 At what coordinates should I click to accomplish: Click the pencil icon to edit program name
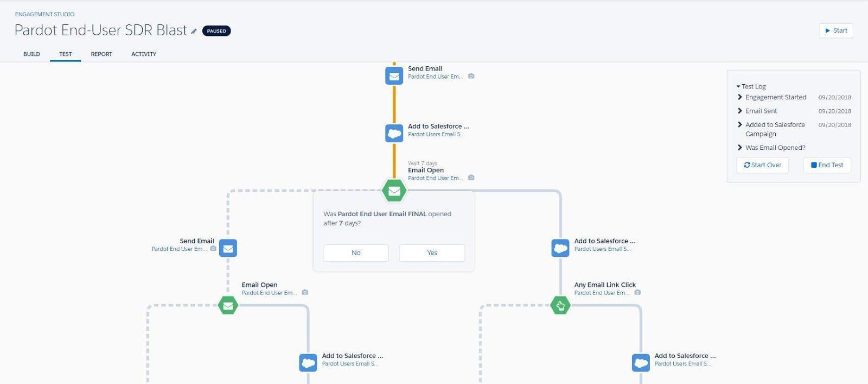pyautogui.click(x=194, y=32)
